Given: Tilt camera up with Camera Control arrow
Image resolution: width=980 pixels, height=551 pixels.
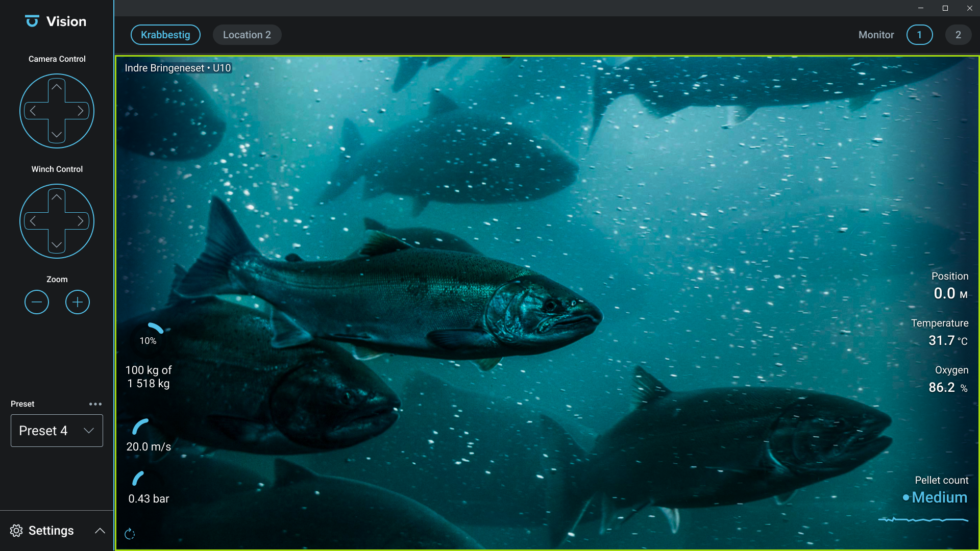Looking at the screenshot, I should (x=57, y=87).
